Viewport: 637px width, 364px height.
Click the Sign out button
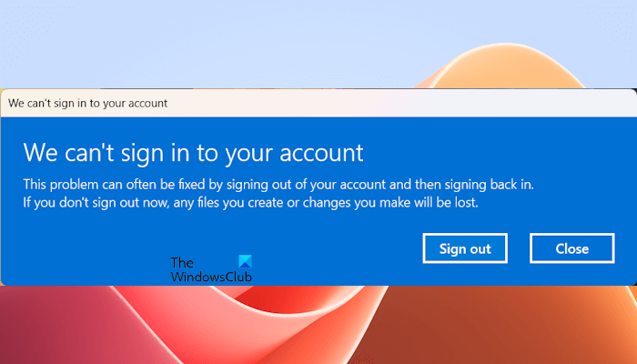[x=464, y=248]
